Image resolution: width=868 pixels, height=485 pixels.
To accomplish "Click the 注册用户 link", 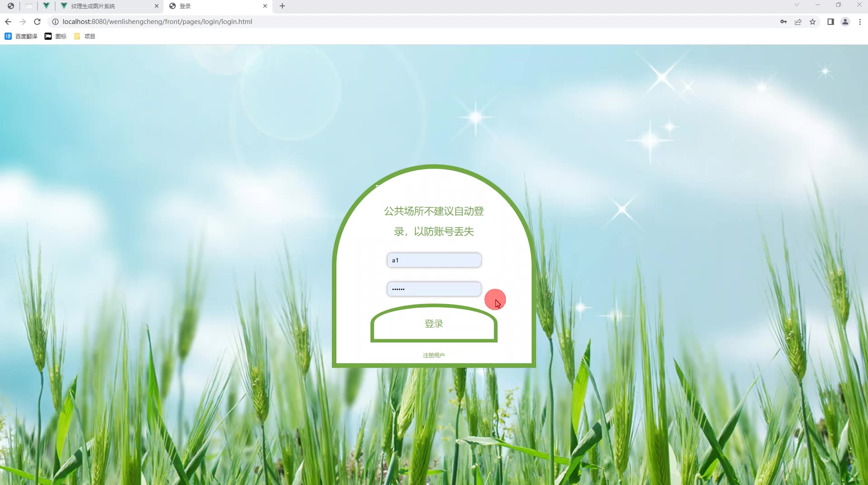I will click(434, 356).
